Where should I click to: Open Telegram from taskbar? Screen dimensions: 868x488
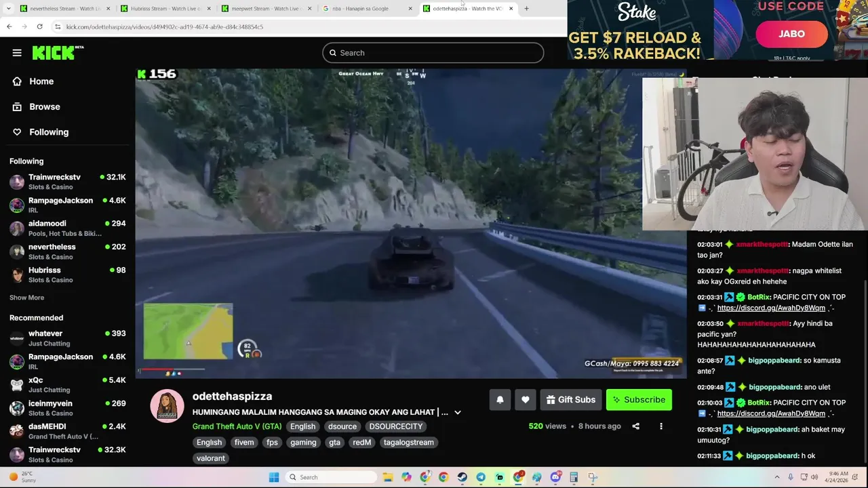pos(481,477)
